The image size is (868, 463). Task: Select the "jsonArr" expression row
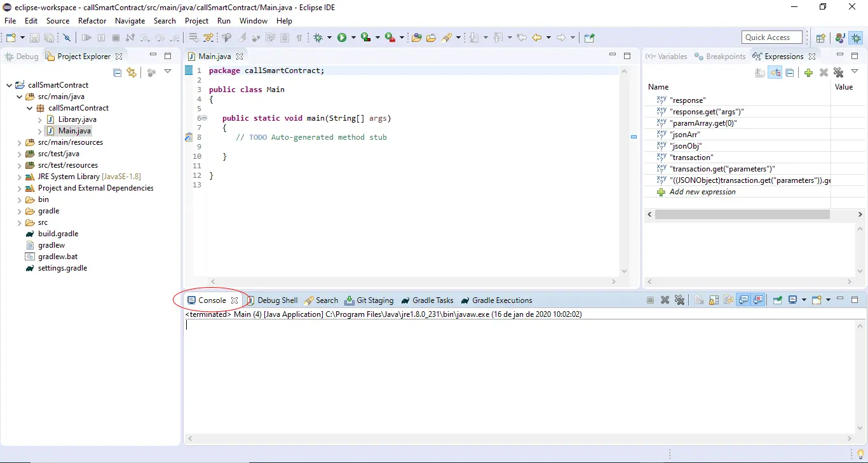[737, 135]
